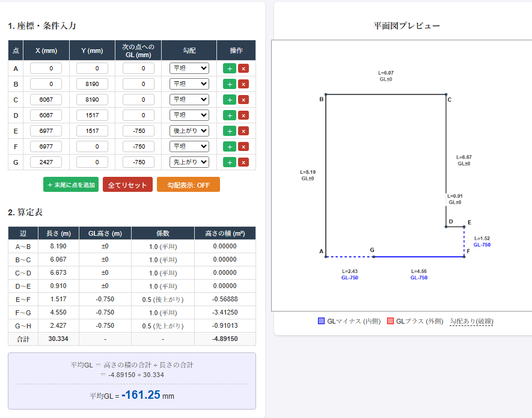Click the GL input field of row E
The height and width of the screenshot is (418, 532).
click(x=139, y=131)
